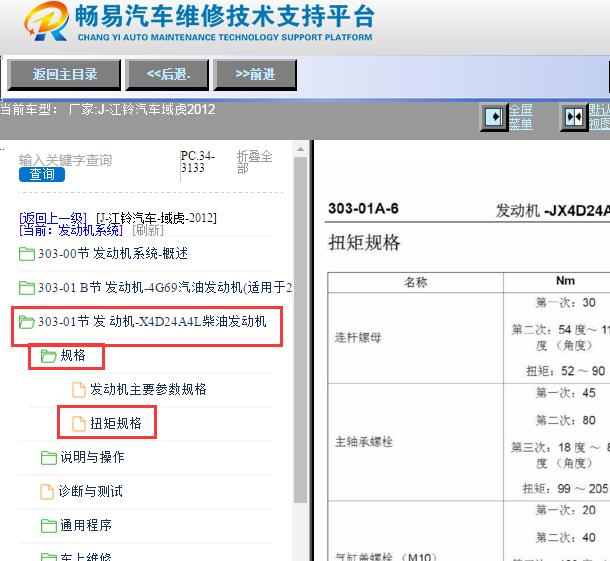Expand 303-01 B节 发动机-4G69汽油发动机
610x561 pixels.
point(165,288)
